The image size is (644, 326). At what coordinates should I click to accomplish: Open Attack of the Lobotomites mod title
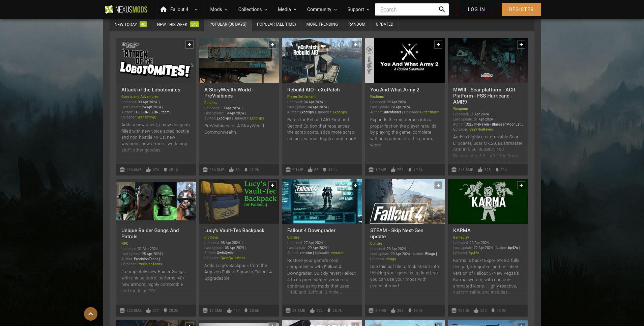point(151,90)
